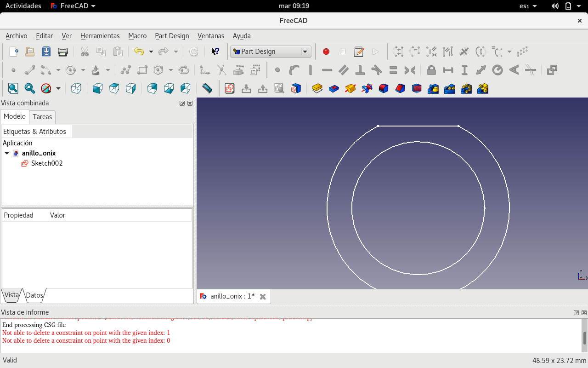Open the measure distance ruler icon

point(207,88)
